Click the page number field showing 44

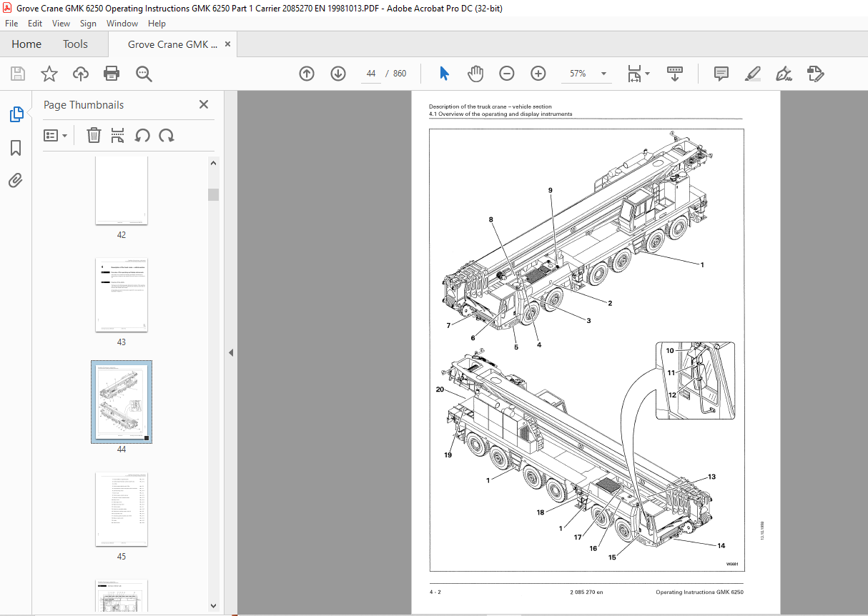(370, 74)
